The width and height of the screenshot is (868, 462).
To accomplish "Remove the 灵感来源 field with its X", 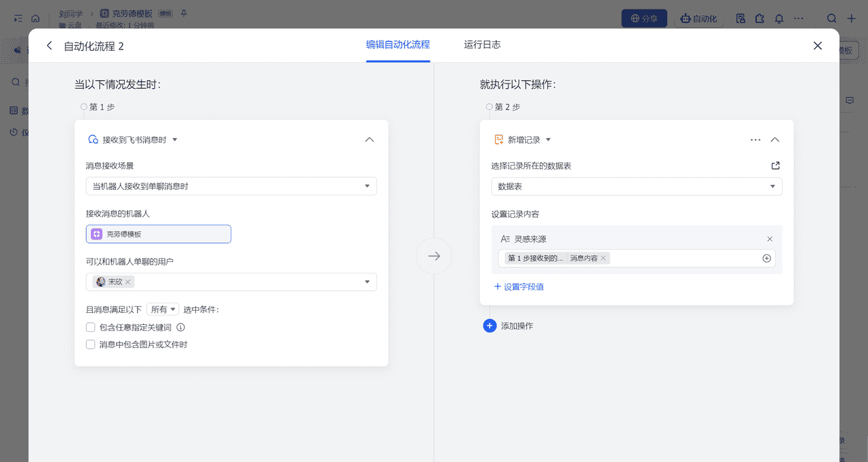I will (770, 239).
